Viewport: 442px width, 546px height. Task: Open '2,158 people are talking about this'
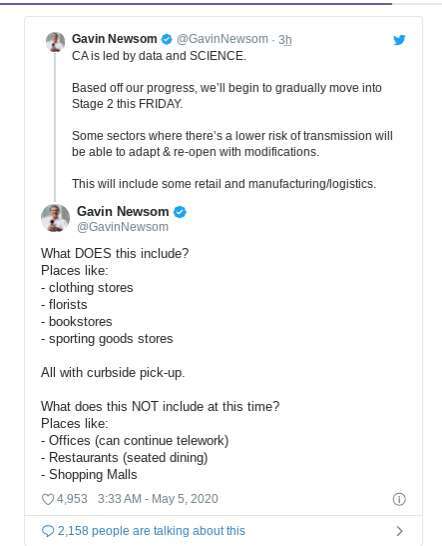[x=151, y=531]
